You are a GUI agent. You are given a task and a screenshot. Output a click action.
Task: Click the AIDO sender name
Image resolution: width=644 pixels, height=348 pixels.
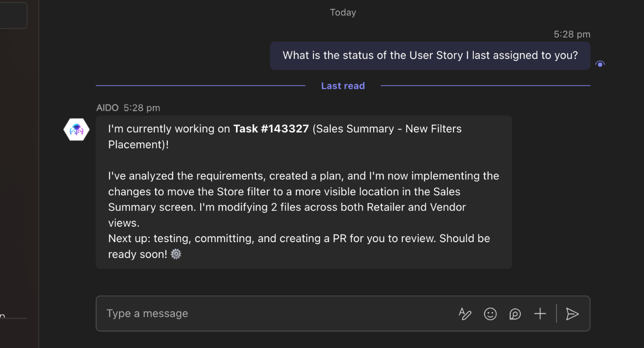(x=107, y=108)
